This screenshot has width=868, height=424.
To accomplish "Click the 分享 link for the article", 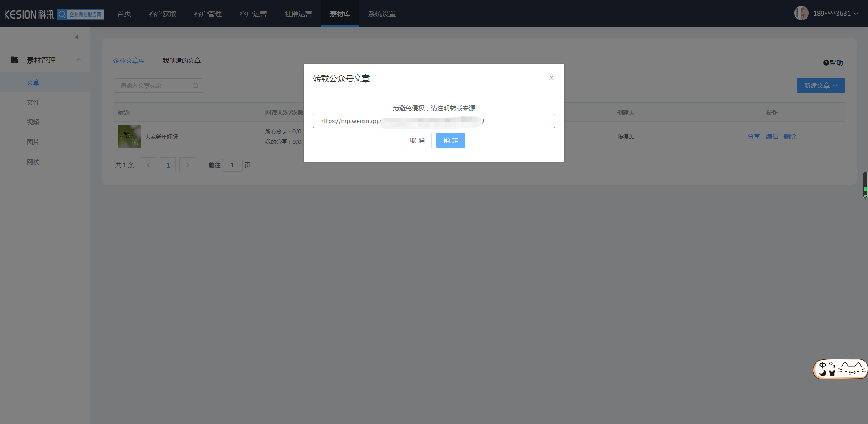I will coord(753,137).
